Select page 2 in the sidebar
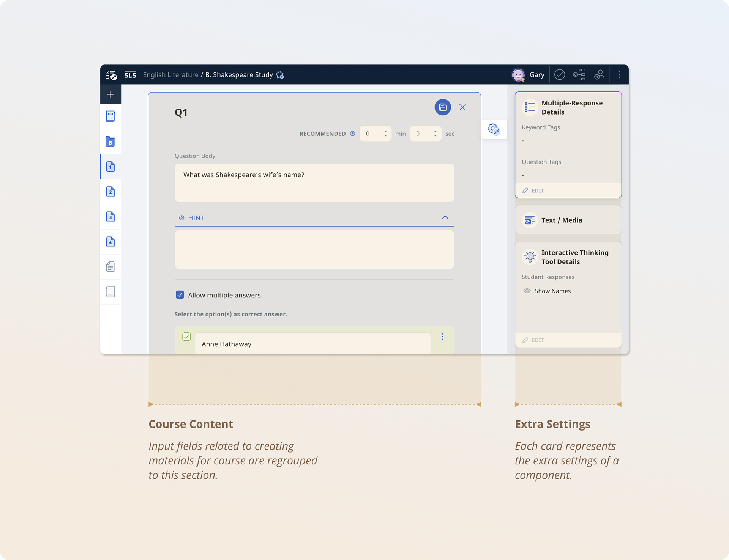This screenshot has height=560, width=729. coord(110,192)
